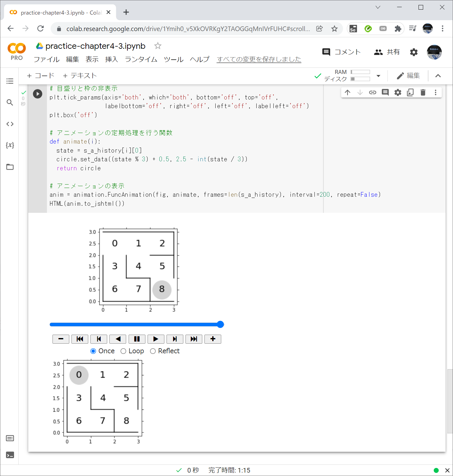Select the Reflect playback mode
Viewport: 453px width, 476px height.
click(153, 351)
